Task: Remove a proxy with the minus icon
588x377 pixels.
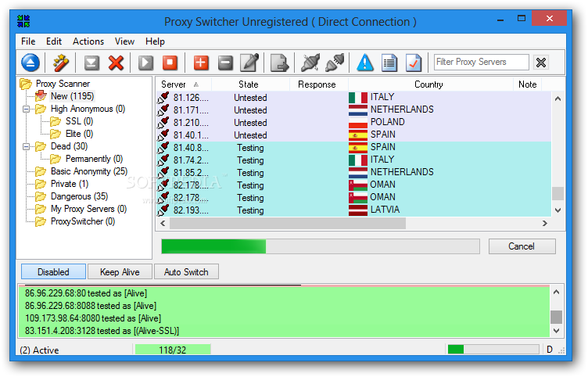Action: (225, 63)
